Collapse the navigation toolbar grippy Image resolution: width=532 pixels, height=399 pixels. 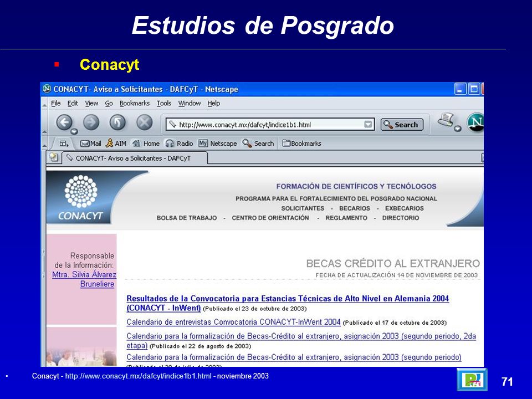(x=44, y=131)
